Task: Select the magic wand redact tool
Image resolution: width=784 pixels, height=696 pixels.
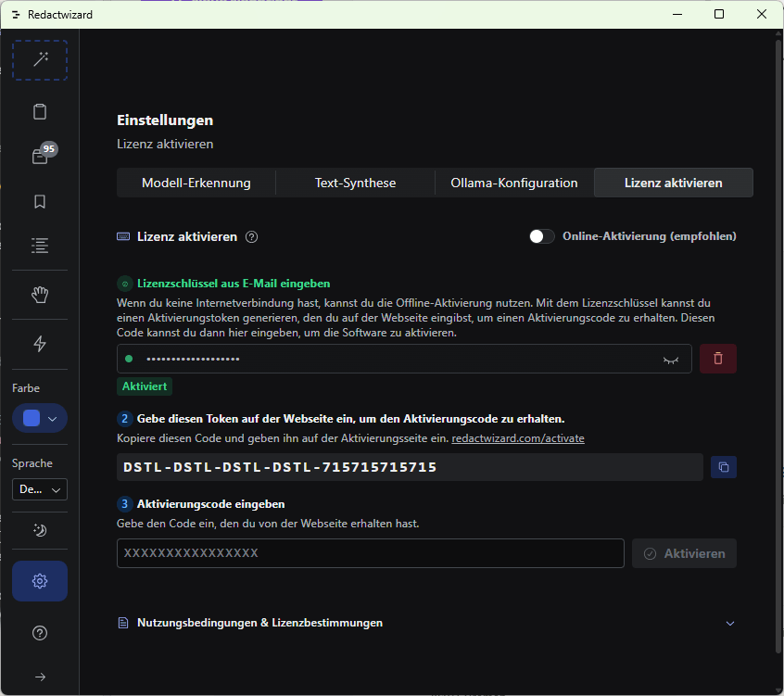Action: coord(40,60)
